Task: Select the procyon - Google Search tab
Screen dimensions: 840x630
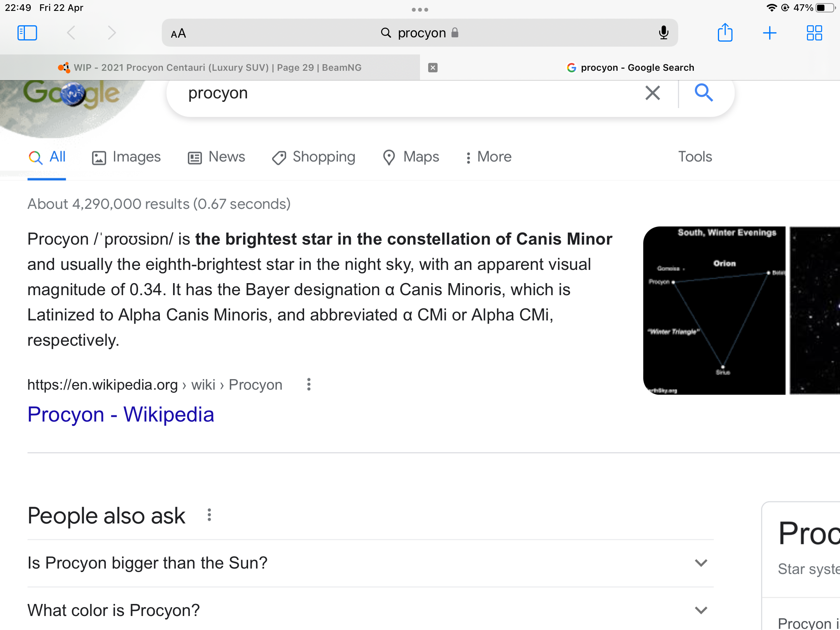Action: 630,68
